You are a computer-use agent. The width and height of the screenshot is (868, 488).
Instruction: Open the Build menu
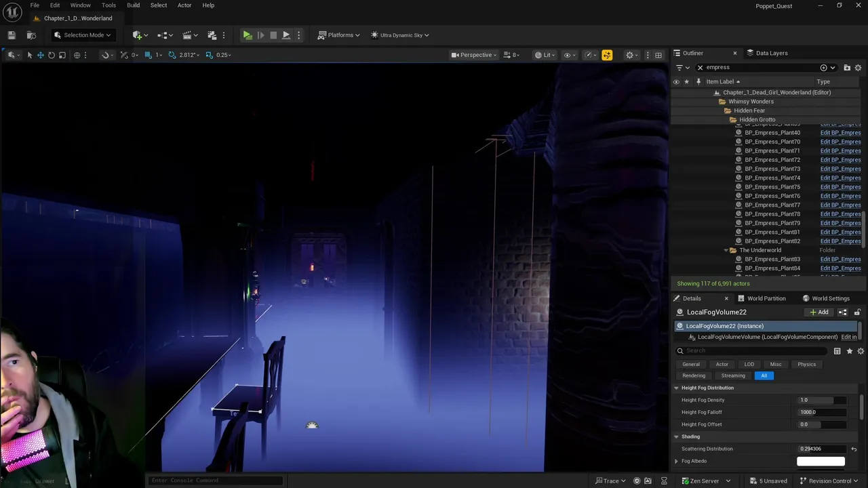point(133,5)
